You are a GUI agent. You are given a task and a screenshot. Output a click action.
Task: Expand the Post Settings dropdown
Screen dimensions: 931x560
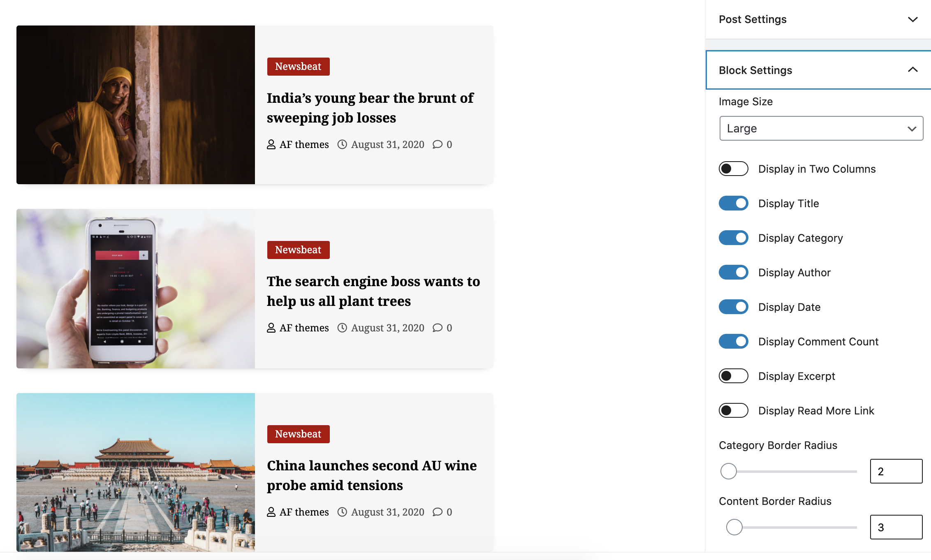pos(912,19)
